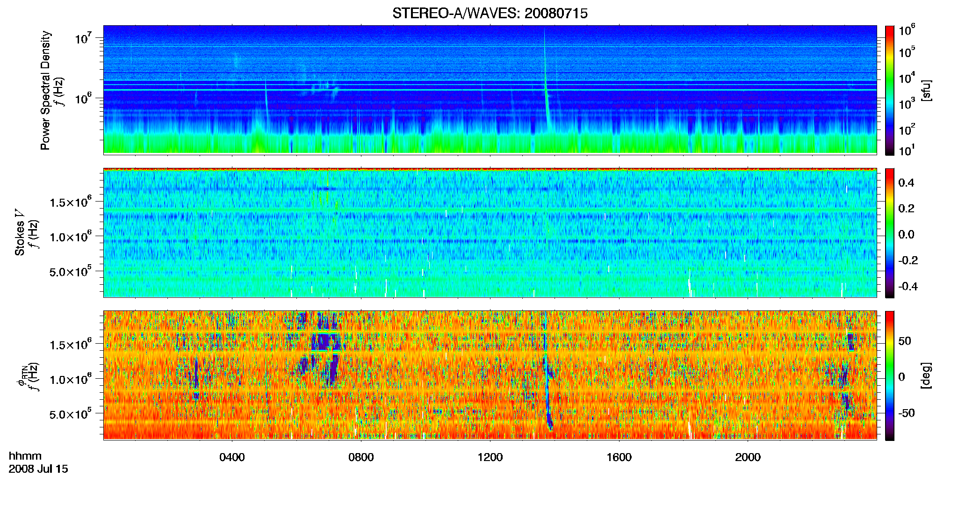Click the Stokes V colorbar
Image resolution: width=980 pixels, height=505 pixels.
point(890,233)
